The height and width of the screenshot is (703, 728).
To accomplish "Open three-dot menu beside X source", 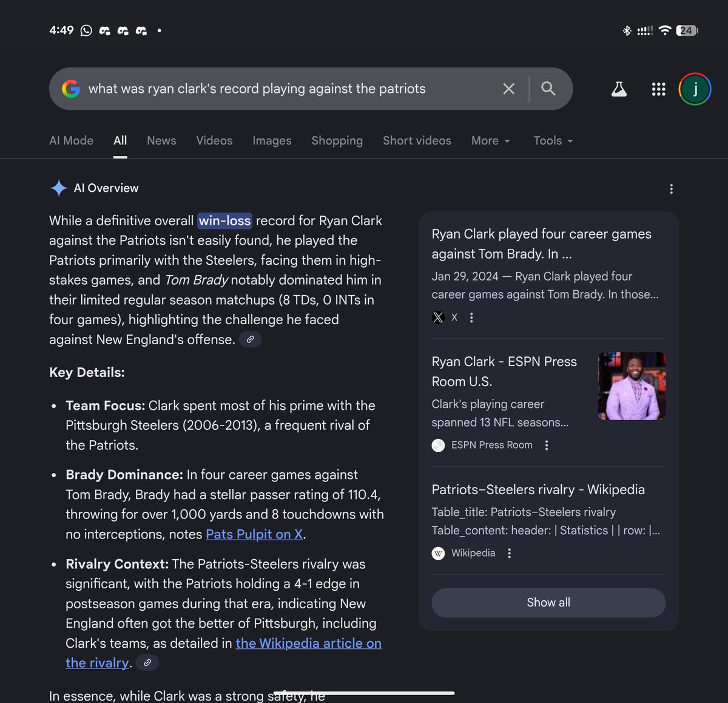I will pos(471,318).
